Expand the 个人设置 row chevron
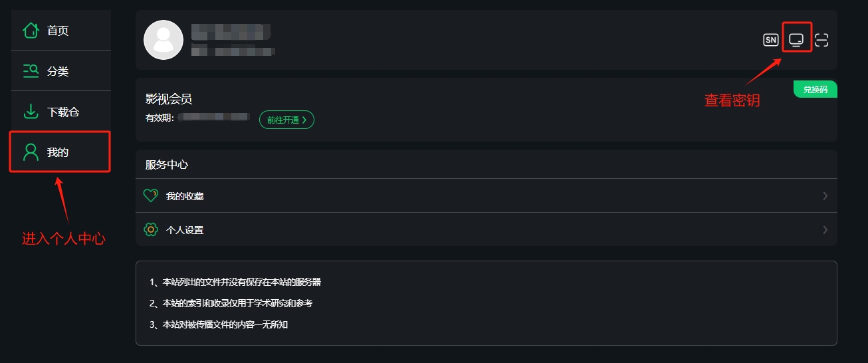The height and width of the screenshot is (363, 868). click(825, 230)
